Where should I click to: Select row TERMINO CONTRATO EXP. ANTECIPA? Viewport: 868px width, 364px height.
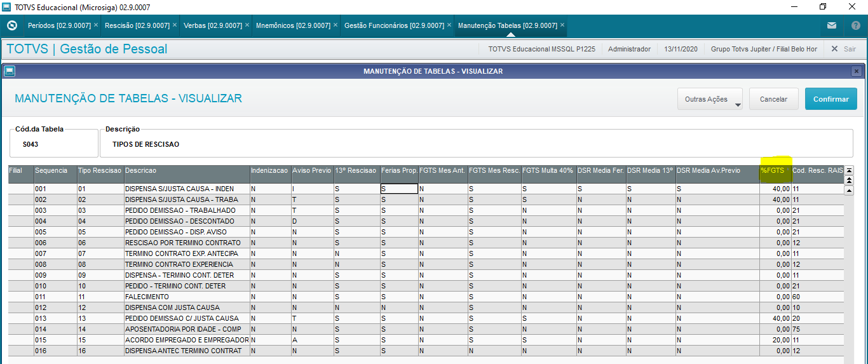(x=426, y=253)
